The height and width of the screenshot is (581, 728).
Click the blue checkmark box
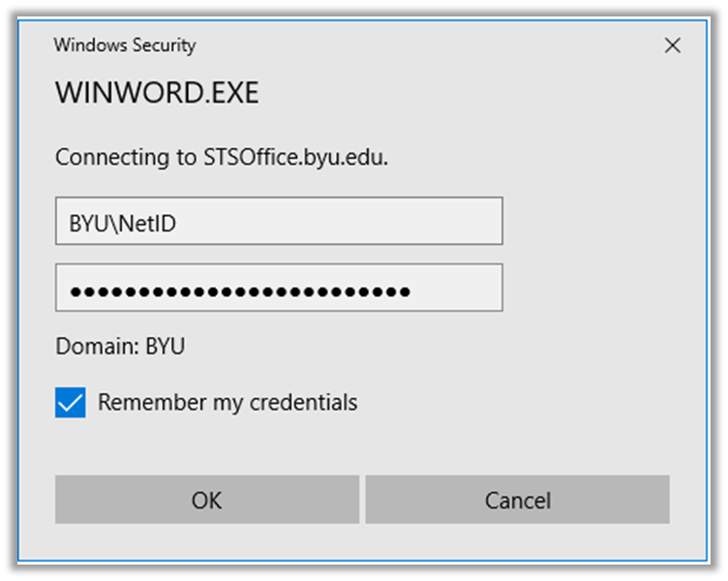pyautogui.click(x=71, y=403)
